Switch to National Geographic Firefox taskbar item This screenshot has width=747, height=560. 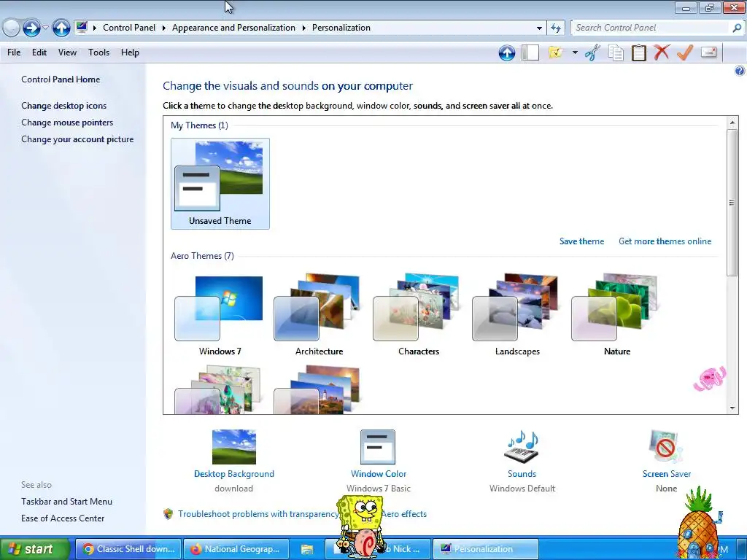tap(236, 549)
